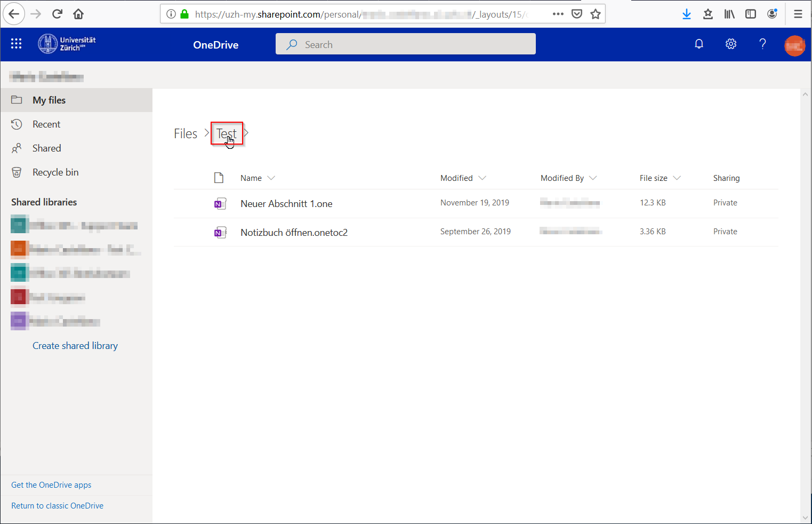Open the notifications bell
812x524 pixels.
699,44
